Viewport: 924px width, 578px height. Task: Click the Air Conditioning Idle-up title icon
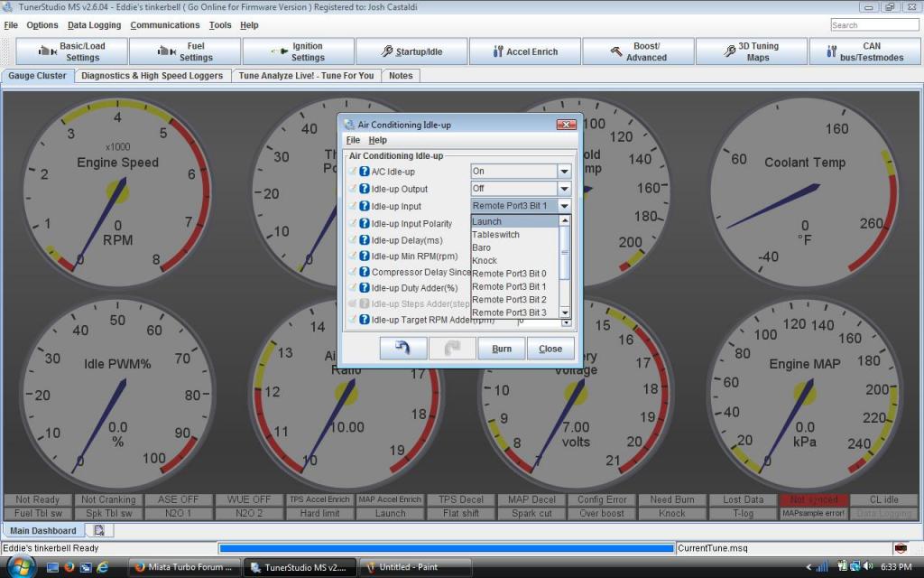[349, 125]
